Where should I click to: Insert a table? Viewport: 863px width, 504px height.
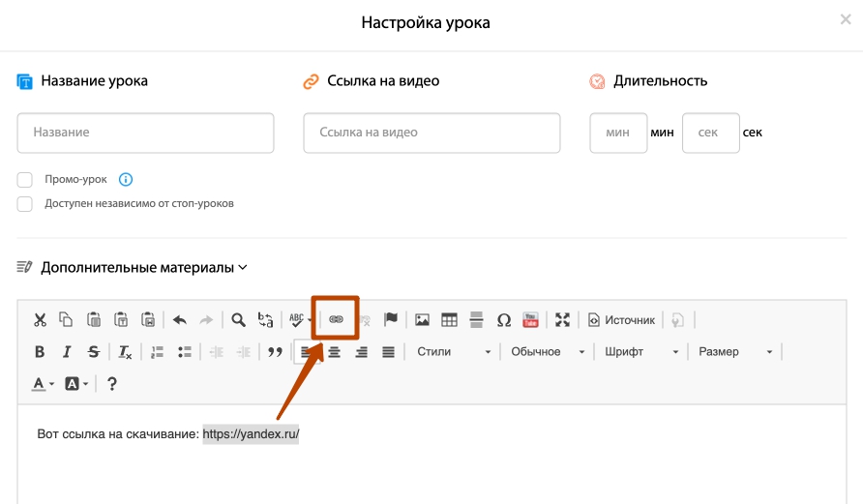pos(449,319)
